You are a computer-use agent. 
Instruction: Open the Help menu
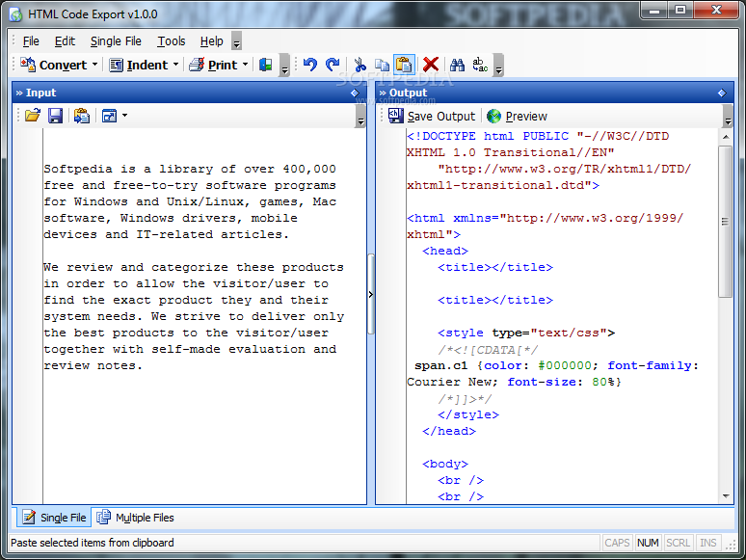point(211,41)
